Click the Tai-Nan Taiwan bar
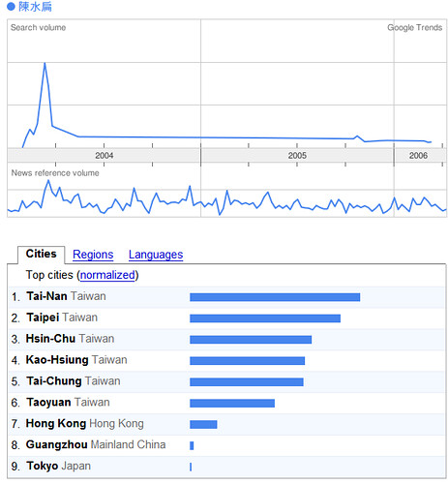Image resolution: width=448 pixels, height=484 pixels. click(x=275, y=297)
